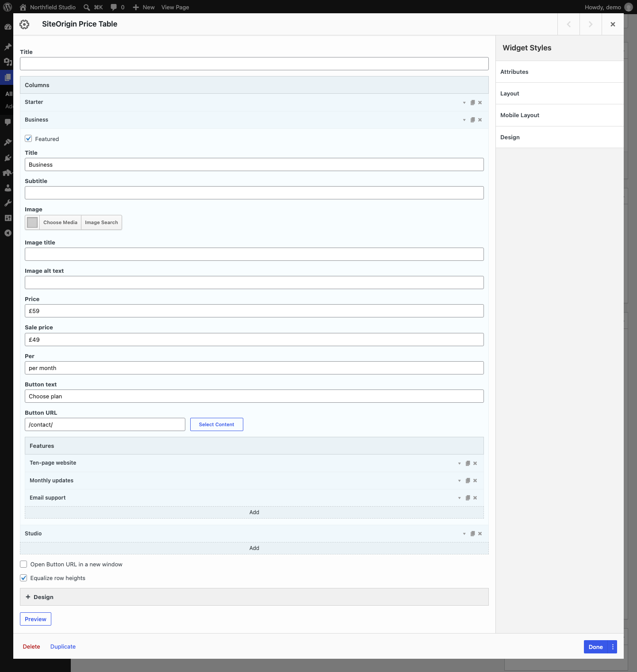
Task: Click the Done button
Action: (596, 647)
